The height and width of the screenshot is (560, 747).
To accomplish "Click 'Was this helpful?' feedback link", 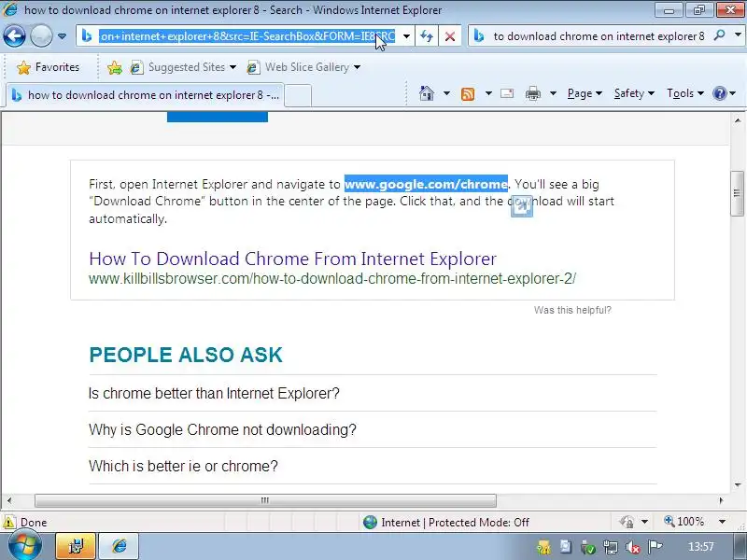I will (572, 310).
